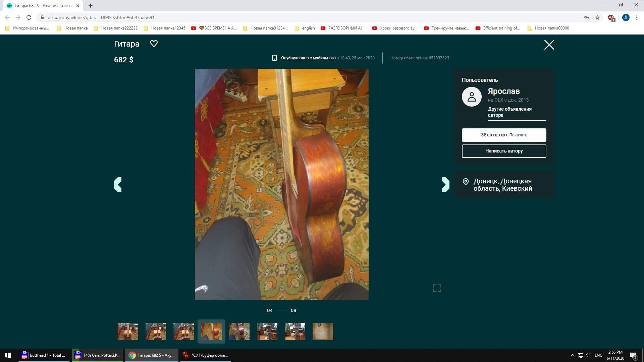Add listing to favorites with heart icon
This screenshot has height=362, width=644.
click(x=154, y=44)
